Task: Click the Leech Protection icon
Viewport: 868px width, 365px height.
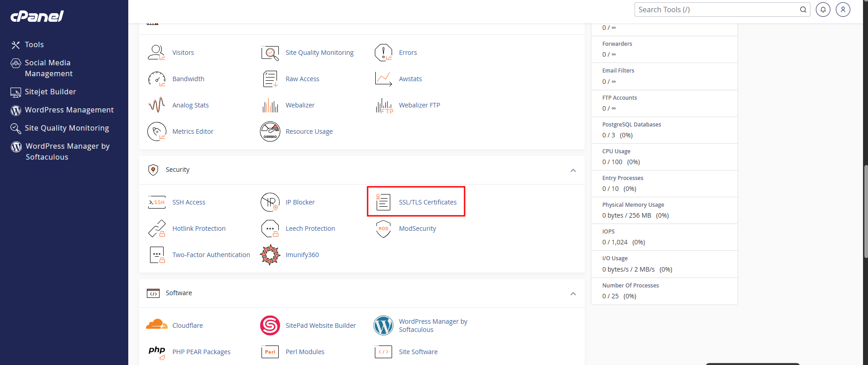Action: pyautogui.click(x=270, y=229)
